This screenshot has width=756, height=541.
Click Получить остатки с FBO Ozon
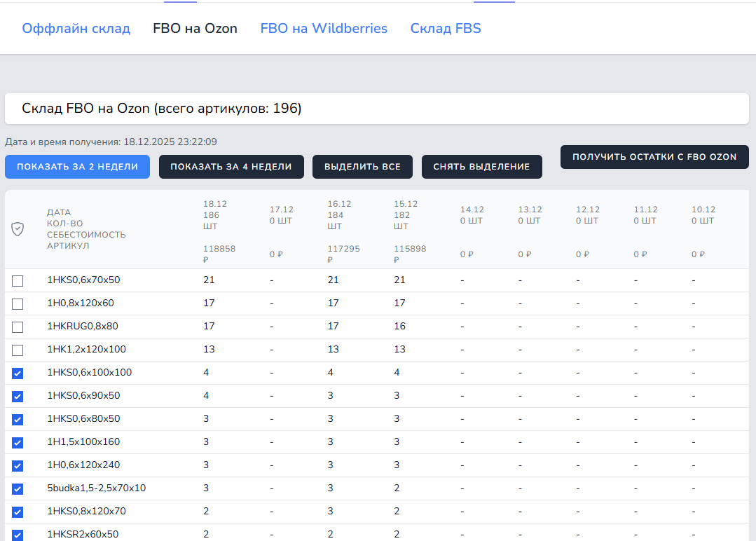coord(654,157)
